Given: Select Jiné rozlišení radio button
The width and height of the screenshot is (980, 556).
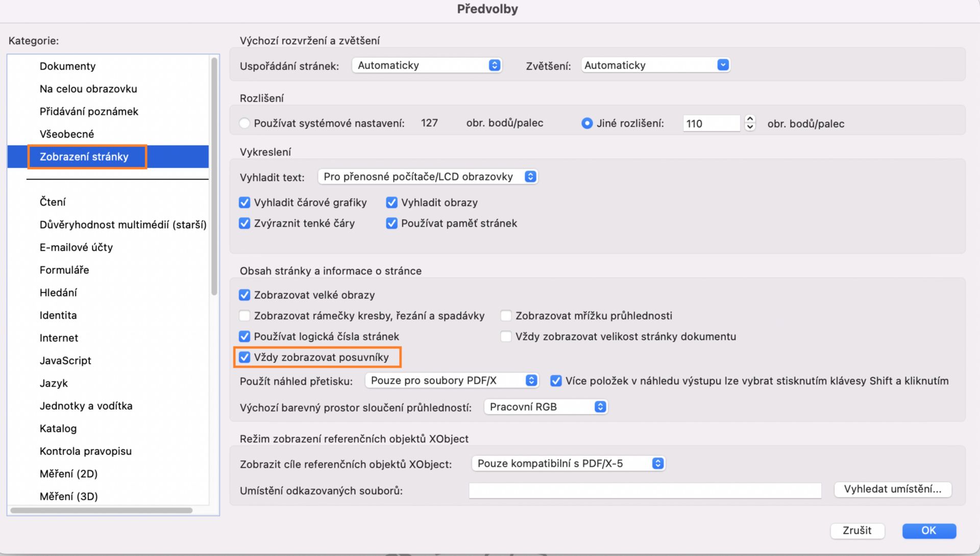Looking at the screenshot, I should pos(587,123).
